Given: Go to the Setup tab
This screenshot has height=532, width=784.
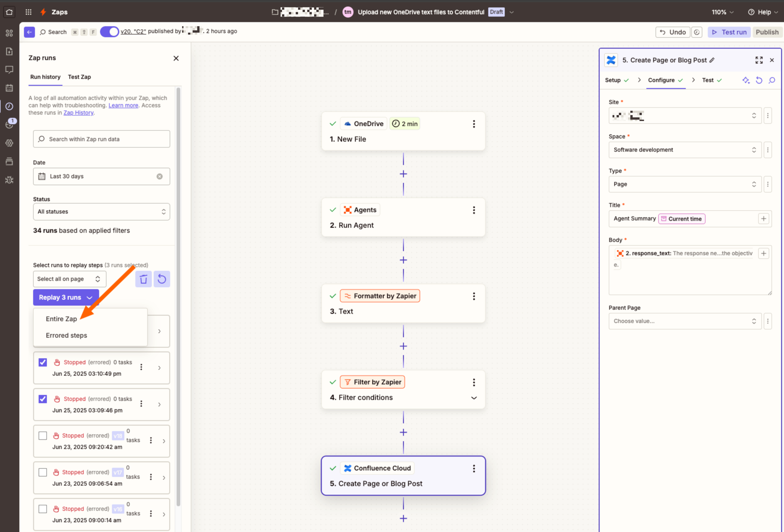Looking at the screenshot, I should (x=617, y=80).
